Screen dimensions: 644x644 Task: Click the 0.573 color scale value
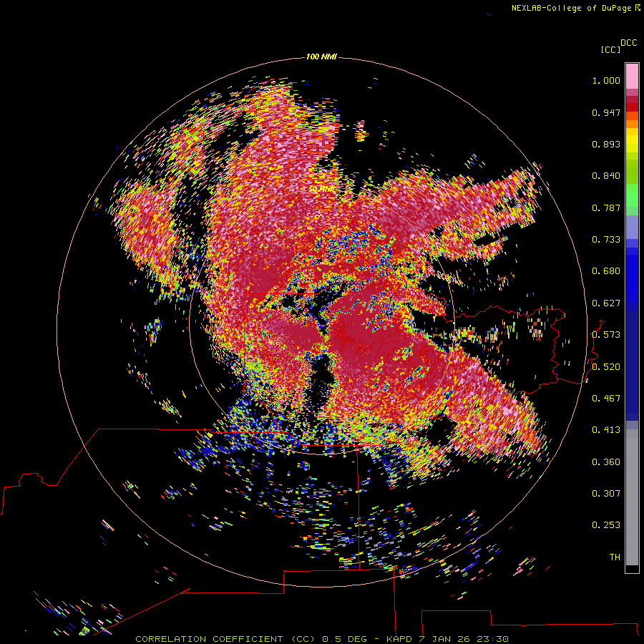(606, 335)
